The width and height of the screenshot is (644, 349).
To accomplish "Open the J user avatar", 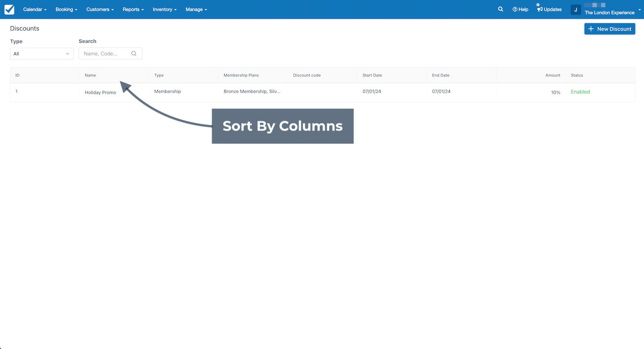I will [576, 9].
